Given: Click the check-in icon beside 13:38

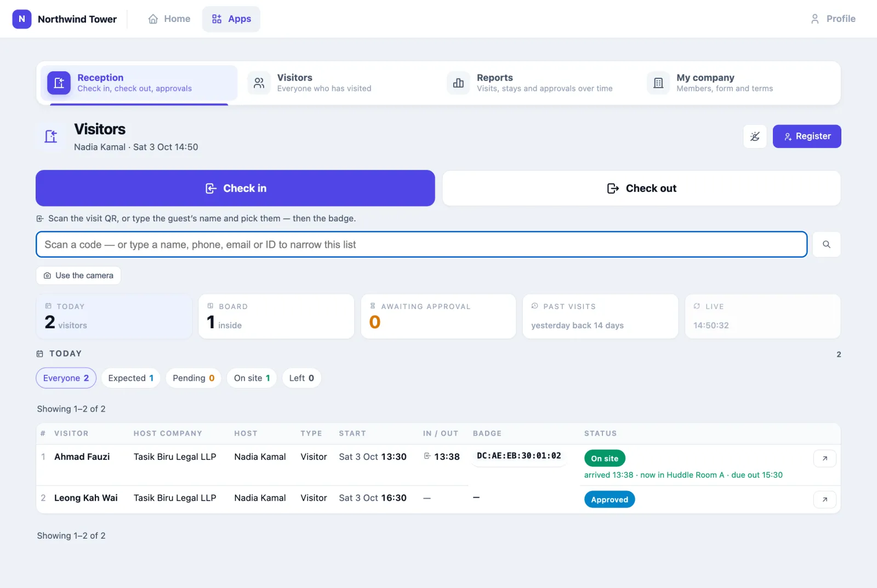Looking at the screenshot, I should point(427,456).
